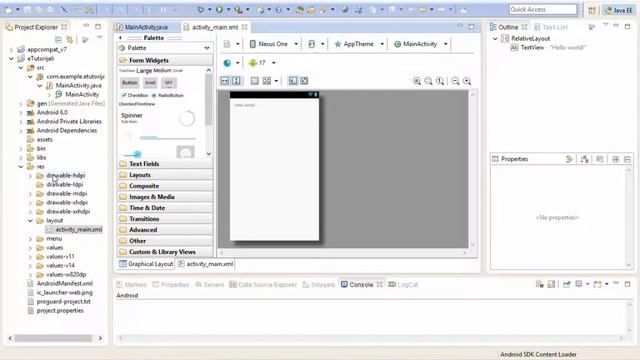640x360 pixels.
Task: Select the TextView node in Outline
Action: click(548, 48)
